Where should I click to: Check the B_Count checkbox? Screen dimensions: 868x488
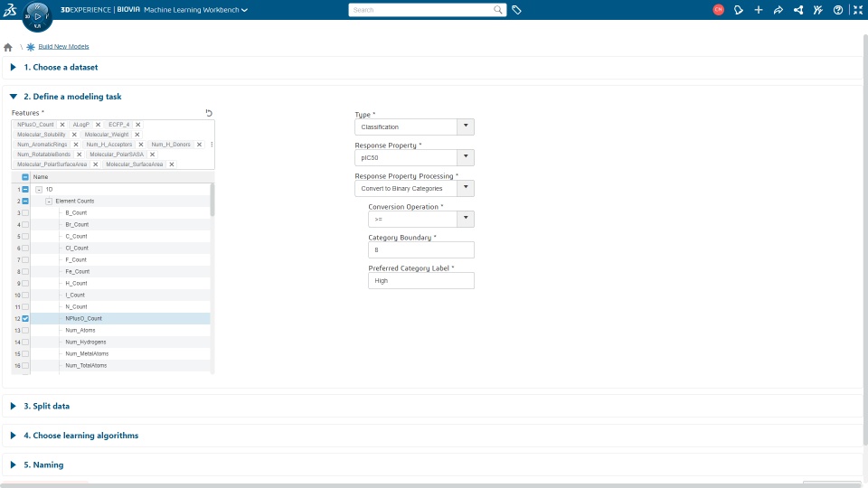25,212
